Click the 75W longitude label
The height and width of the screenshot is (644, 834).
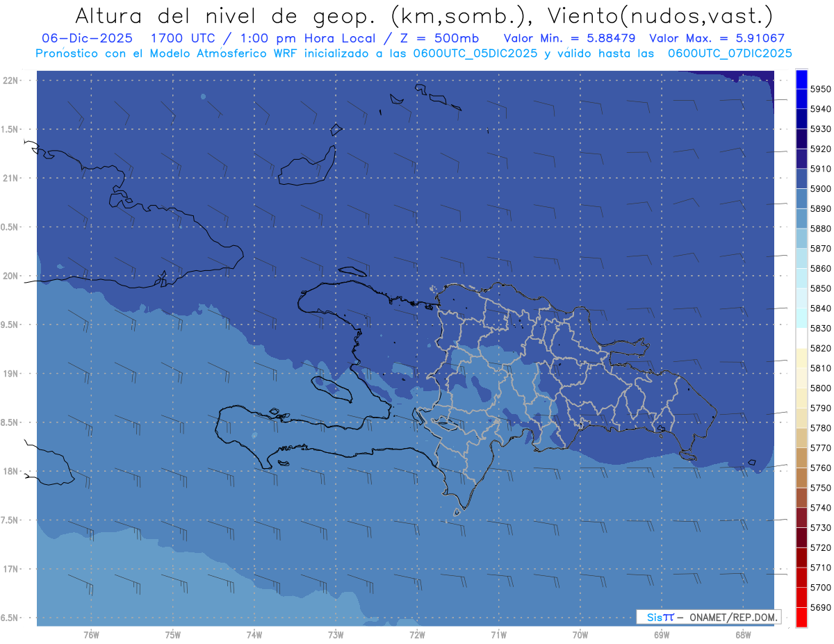[x=173, y=635]
